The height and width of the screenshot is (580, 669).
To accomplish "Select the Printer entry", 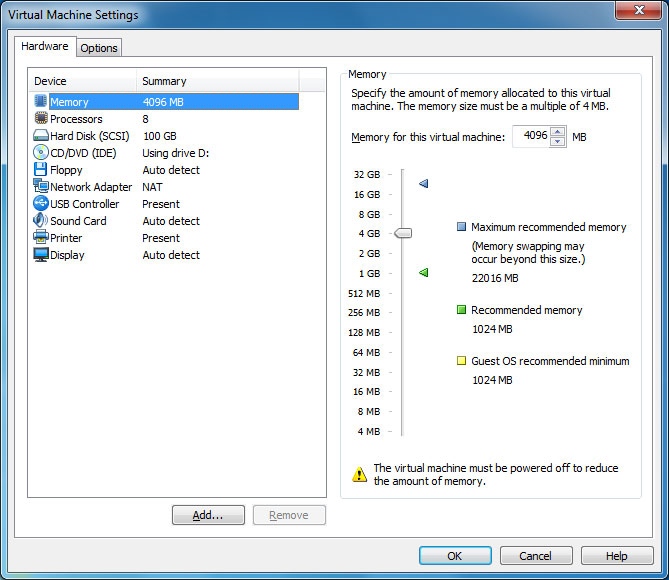I will point(166,238).
